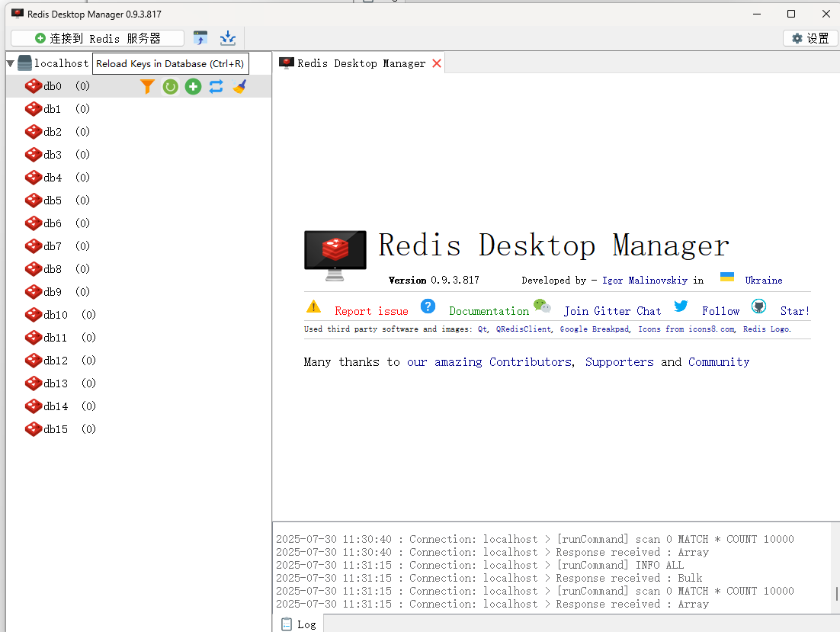Flush db0 with the broom icon

tap(239, 86)
